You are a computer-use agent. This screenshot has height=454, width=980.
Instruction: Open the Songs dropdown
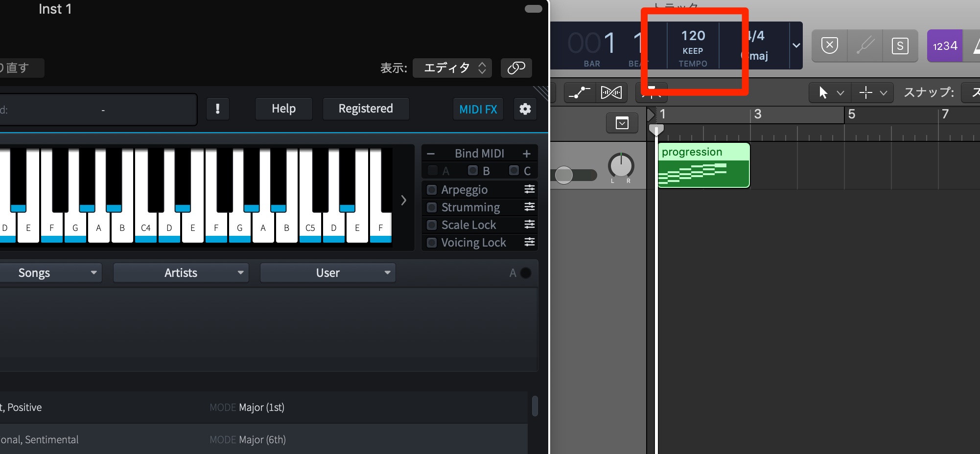[51, 273]
